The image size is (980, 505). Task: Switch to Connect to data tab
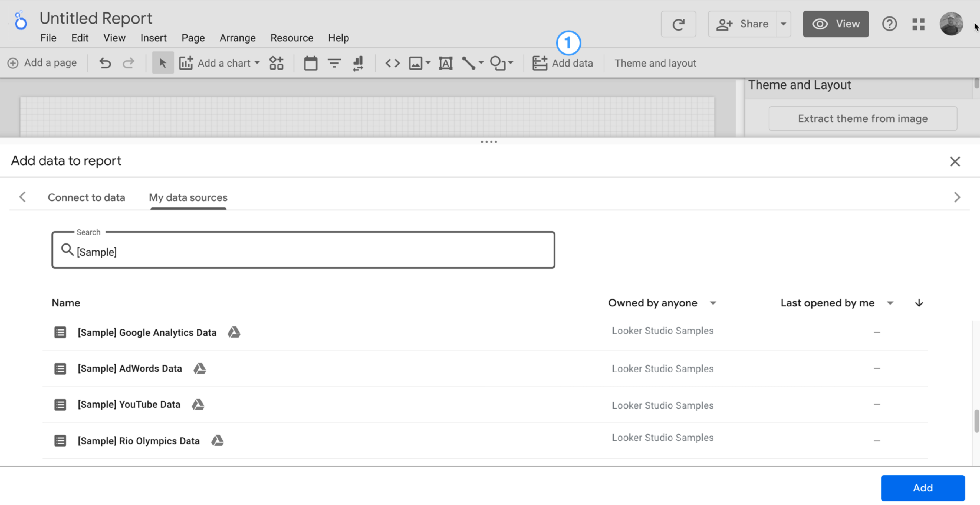click(x=86, y=197)
